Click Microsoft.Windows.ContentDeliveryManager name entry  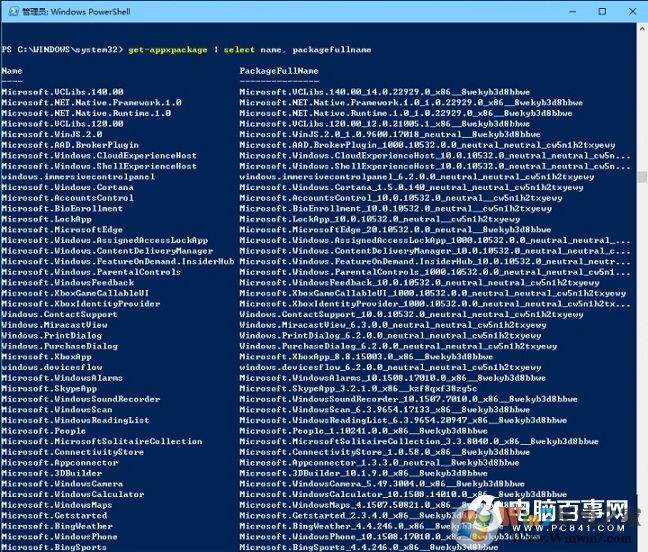point(107,251)
